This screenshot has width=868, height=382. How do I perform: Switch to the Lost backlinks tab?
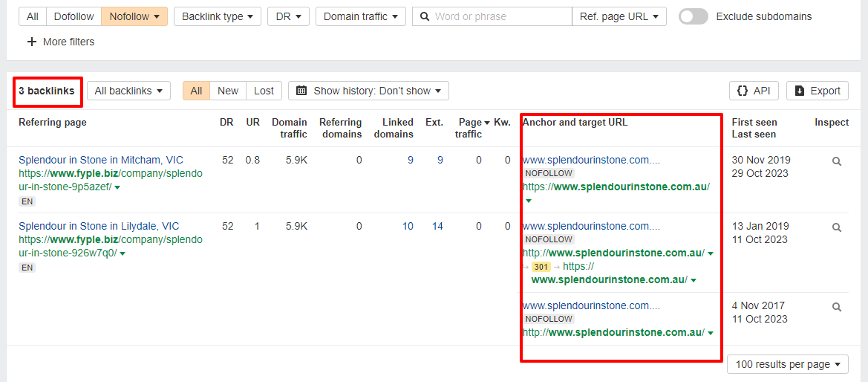click(264, 91)
